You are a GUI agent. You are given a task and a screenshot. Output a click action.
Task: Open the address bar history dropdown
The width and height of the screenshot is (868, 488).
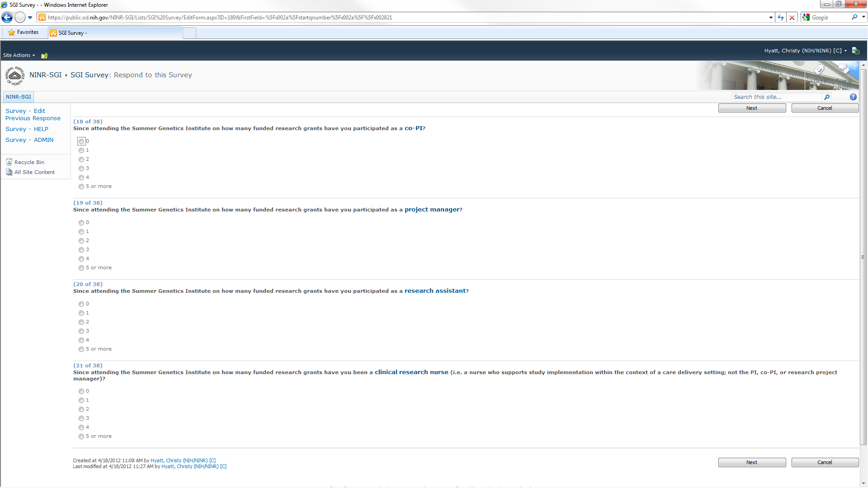point(771,18)
